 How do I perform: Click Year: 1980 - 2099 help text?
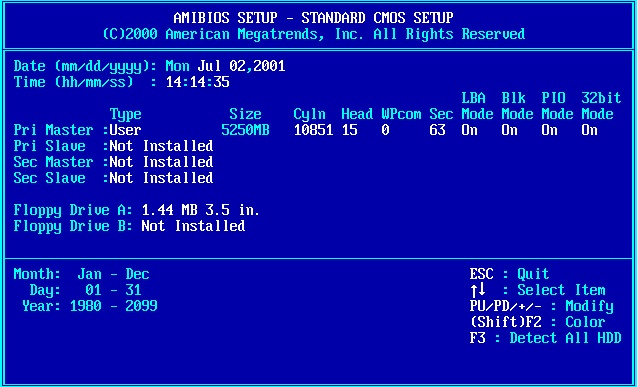tap(90, 306)
